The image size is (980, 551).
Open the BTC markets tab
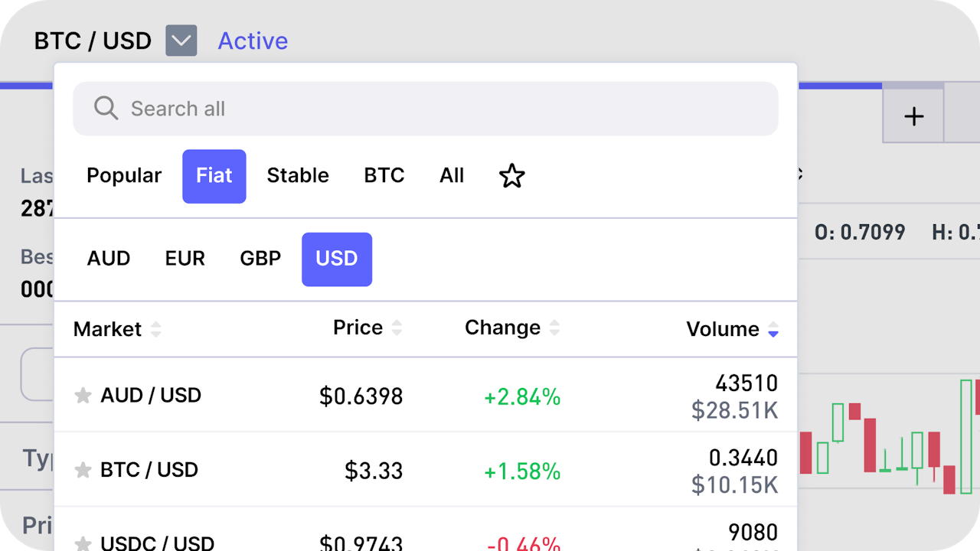pos(384,176)
